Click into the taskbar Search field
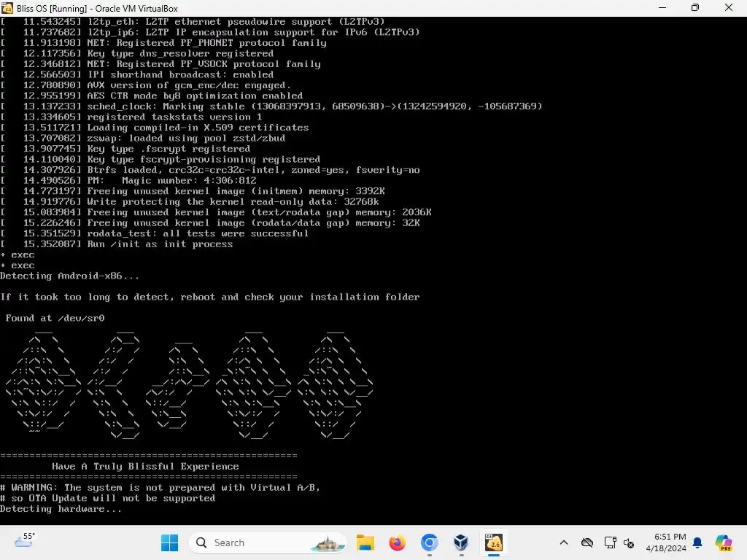This screenshot has width=747, height=560. (267, 542)
